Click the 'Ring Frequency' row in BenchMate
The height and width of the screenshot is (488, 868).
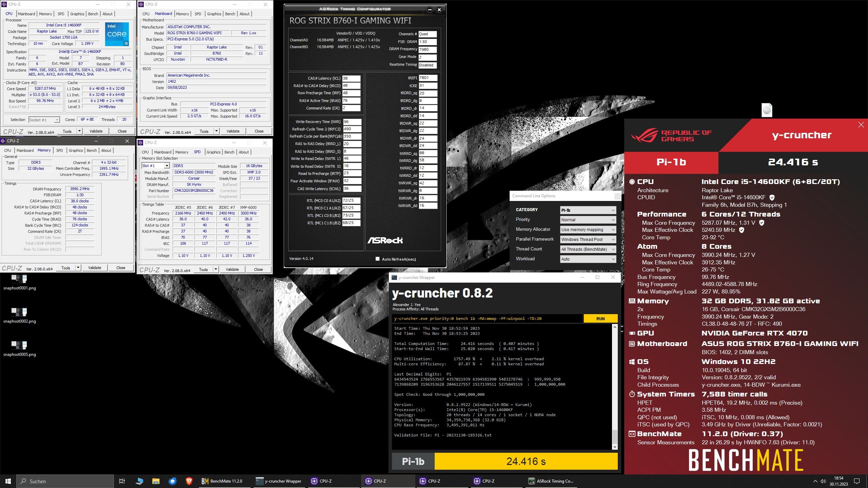coord(697,284)
